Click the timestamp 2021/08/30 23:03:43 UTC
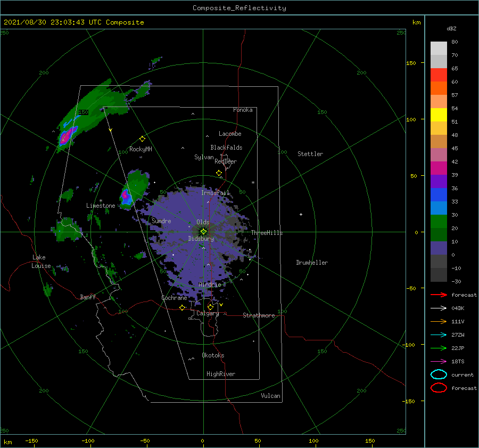This screenshot has height=448, width=479. 53,22
